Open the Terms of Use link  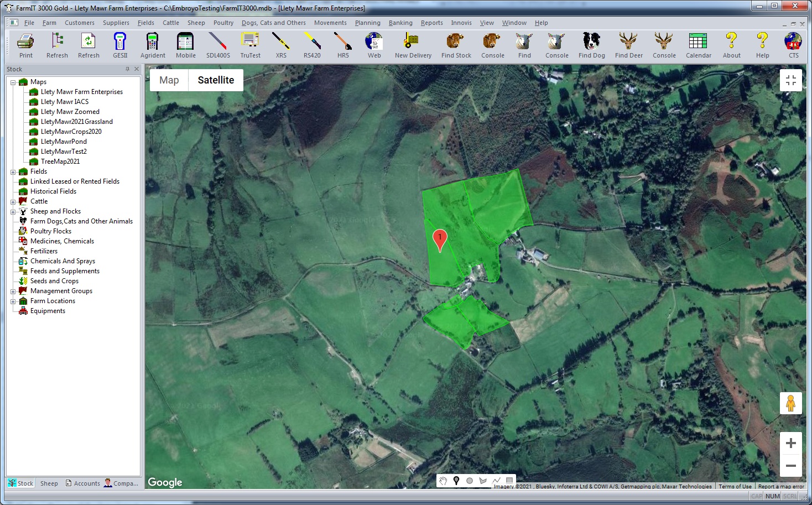click(735, 487)
